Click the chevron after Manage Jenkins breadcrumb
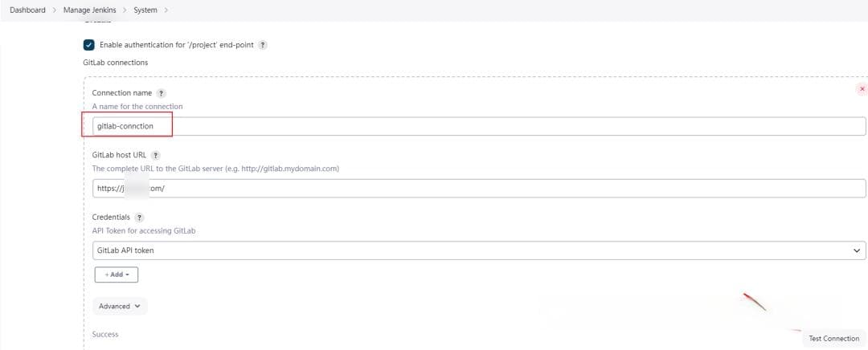Viewport: 868px width, 350px height. pyautogui.click(x=125, y=10)
